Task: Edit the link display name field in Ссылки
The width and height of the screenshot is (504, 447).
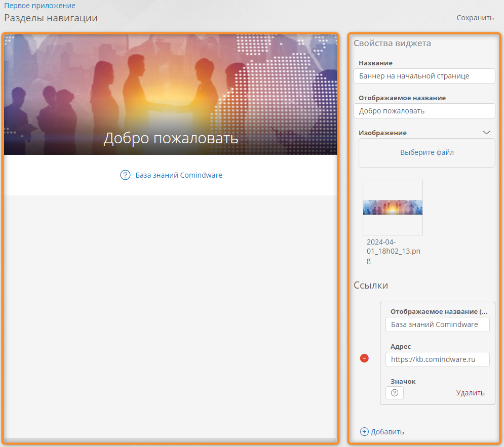Action: click(x=437, y=324)
